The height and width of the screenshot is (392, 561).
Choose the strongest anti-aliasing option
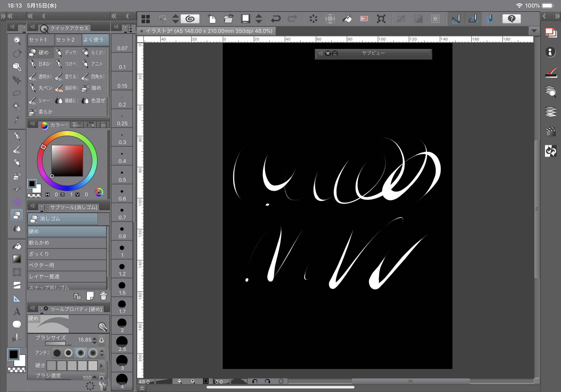[x=93, y=353]
